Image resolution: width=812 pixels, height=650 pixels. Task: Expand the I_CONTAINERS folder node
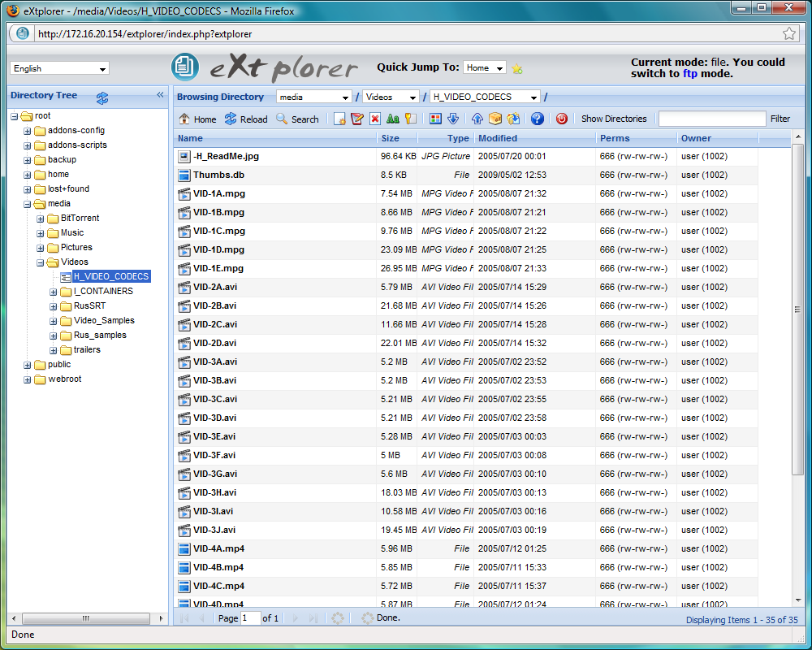(54, 292)
